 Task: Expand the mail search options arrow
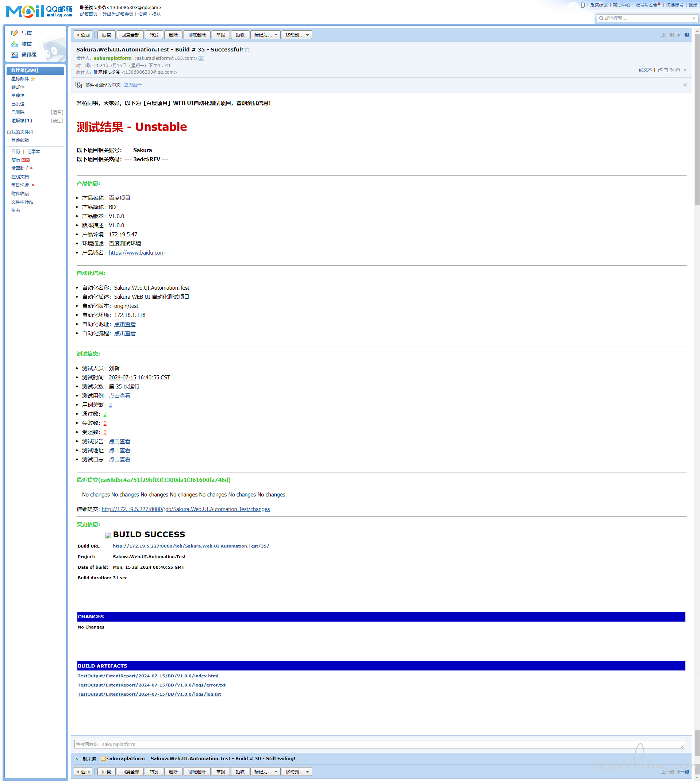click(693, 18)
